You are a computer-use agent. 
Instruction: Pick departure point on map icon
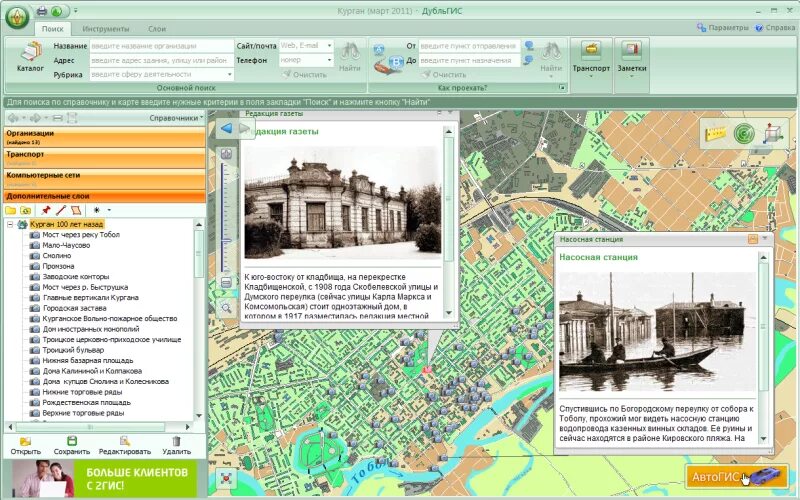point(530,46)
